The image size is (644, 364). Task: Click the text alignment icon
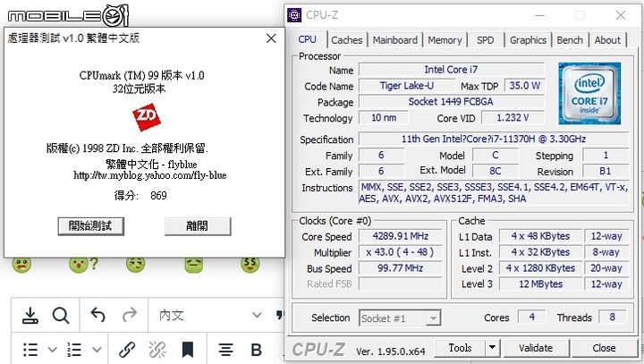point(225,350)
